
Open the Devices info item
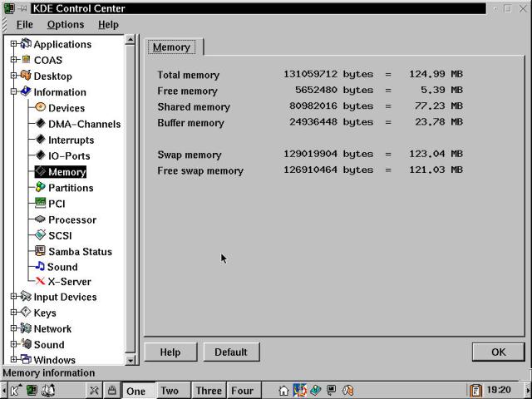66,108
